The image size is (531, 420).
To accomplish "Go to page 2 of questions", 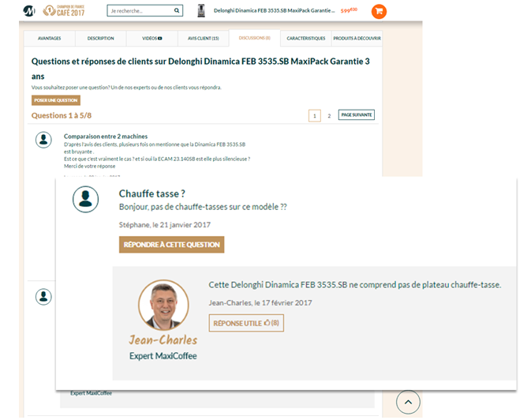I will 329,116.
